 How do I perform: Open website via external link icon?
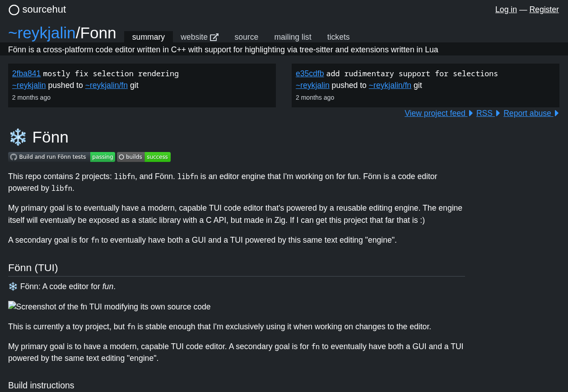click(x=214, y=37)
